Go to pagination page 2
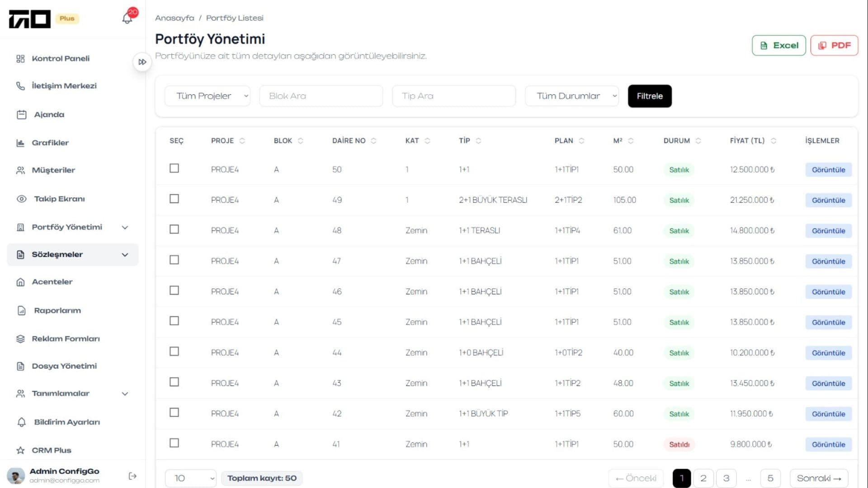This screenshot has height=488, width=868. click(703, 478)
